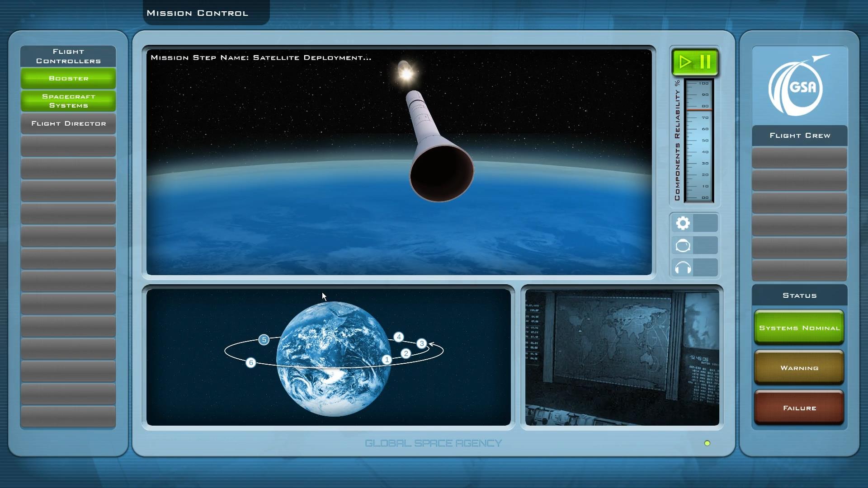Select orbit marker 5
This screenshot has height=488, width=868.
264,340
